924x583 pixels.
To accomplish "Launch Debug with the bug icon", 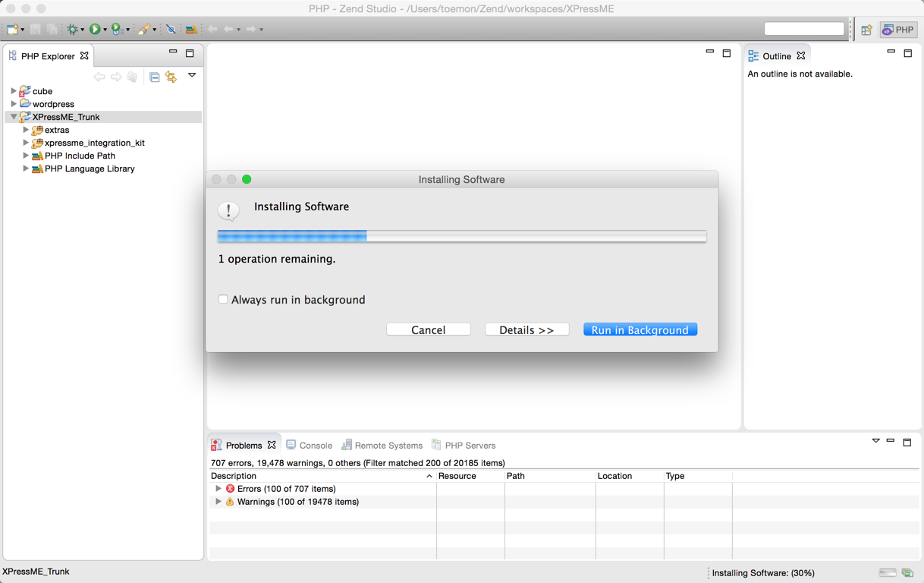I will click(73, 30).
